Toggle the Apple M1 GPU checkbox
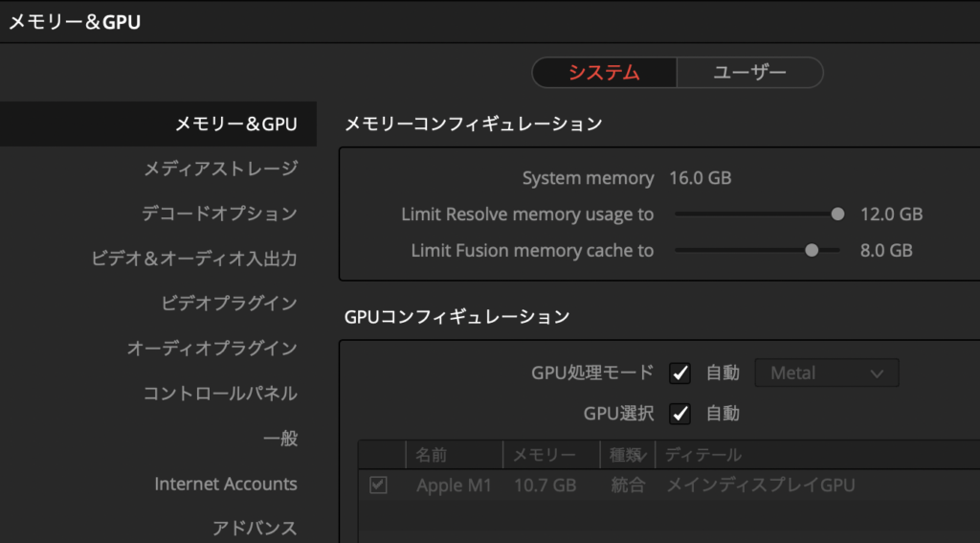Viewport: 980px width, 543px height. [378, 485]
